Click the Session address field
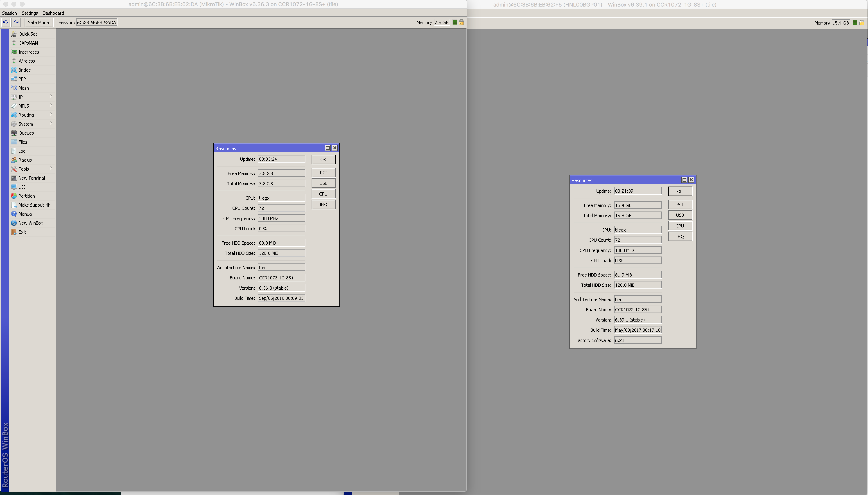 coord(97,22)
